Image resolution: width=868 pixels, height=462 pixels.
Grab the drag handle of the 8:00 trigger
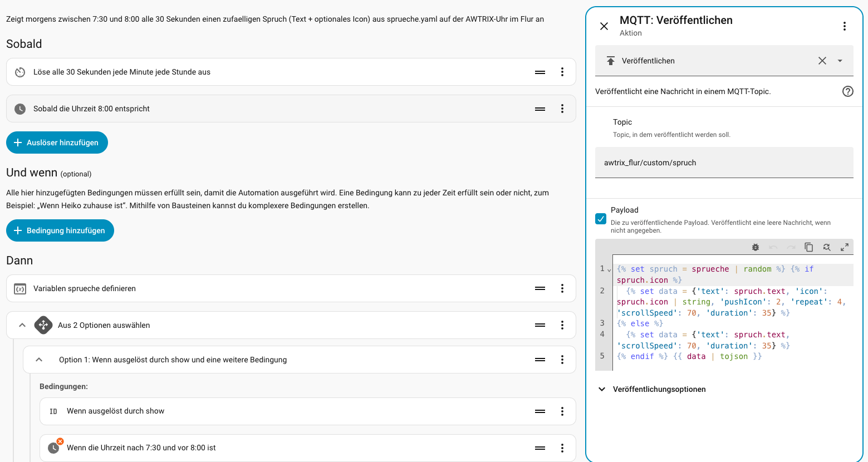[x=540, y=109]
